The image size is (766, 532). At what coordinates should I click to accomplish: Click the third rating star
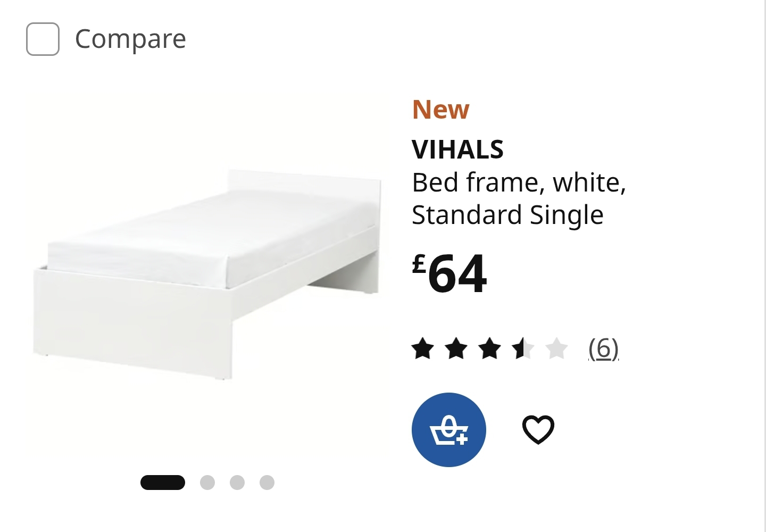(x=490, y=348)
